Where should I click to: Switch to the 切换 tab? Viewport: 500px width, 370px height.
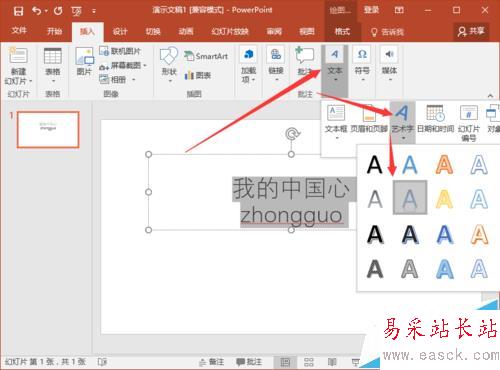tap(153, 32)
